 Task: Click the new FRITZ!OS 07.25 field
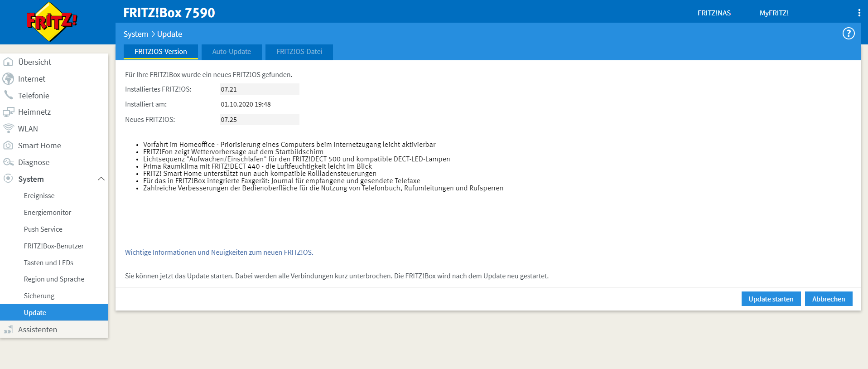coord(259,120)
